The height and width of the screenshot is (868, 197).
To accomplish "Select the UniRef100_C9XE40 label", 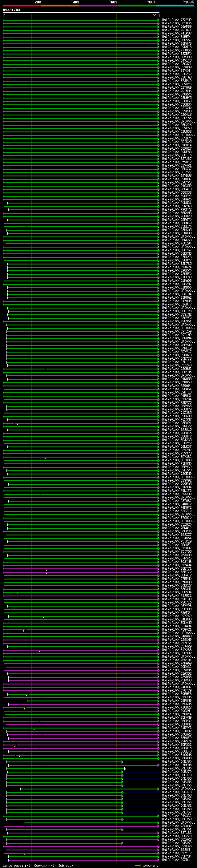I will 177,846.
